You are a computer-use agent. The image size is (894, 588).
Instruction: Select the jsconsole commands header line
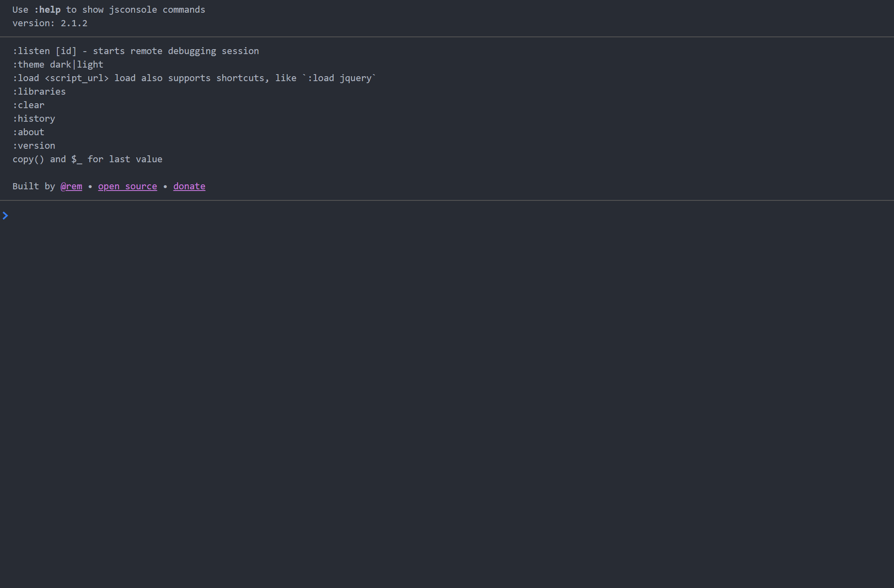(109, 9)
